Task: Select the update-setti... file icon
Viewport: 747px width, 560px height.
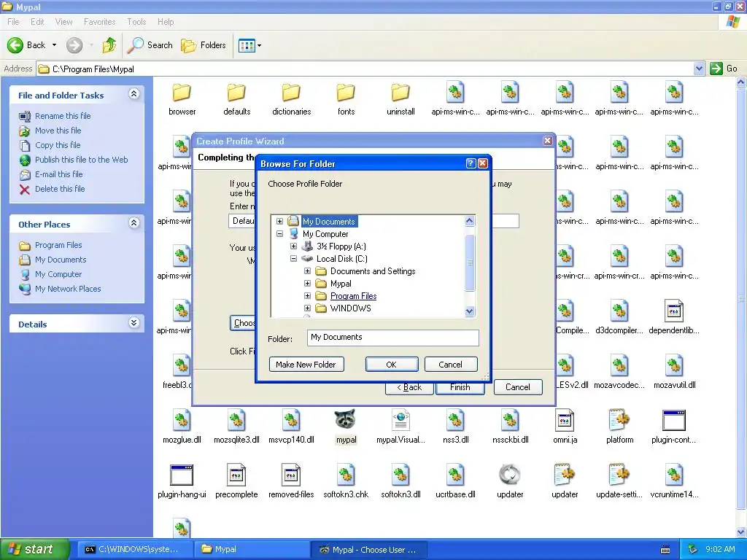Action: pyautogui.click(x=619, y=475)
